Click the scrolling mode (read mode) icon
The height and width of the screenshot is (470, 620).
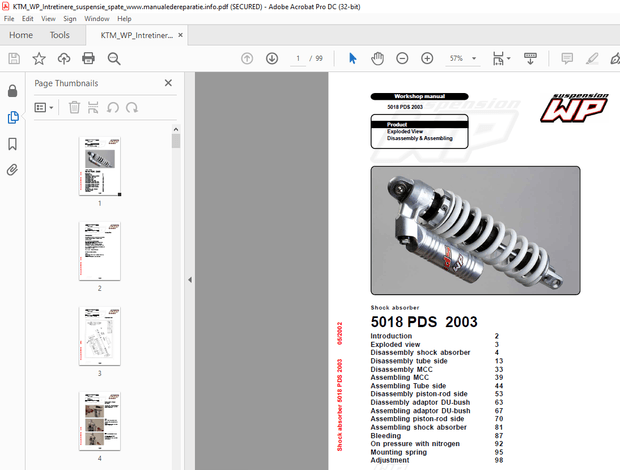coord(530,59)
